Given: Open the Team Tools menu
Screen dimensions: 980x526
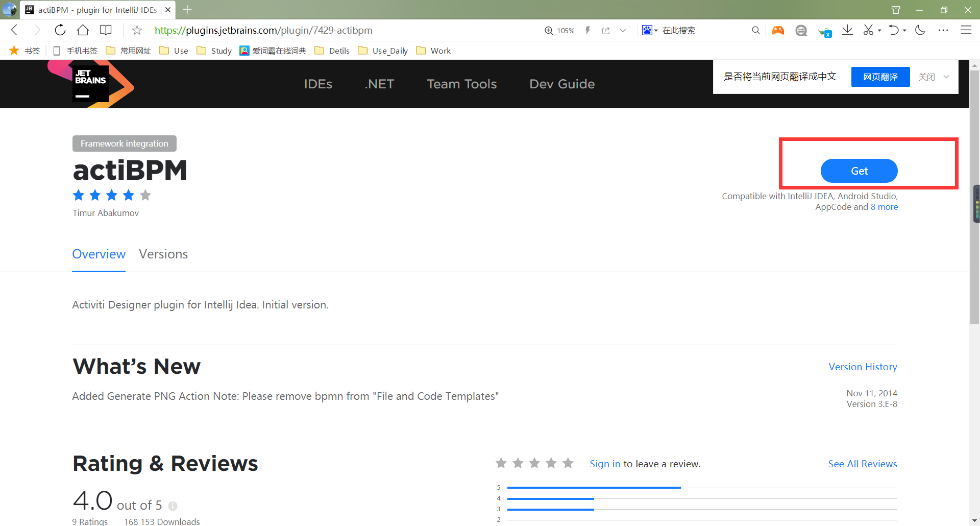Looking at the screenshot, I should [x=462, y=84].
